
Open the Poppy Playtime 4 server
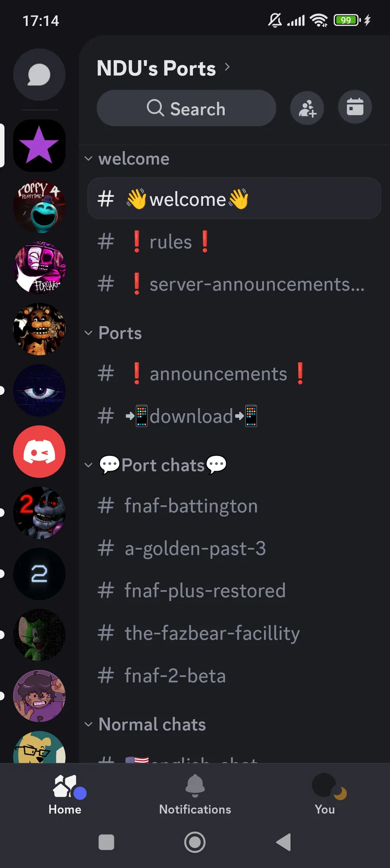pos(39,206)
